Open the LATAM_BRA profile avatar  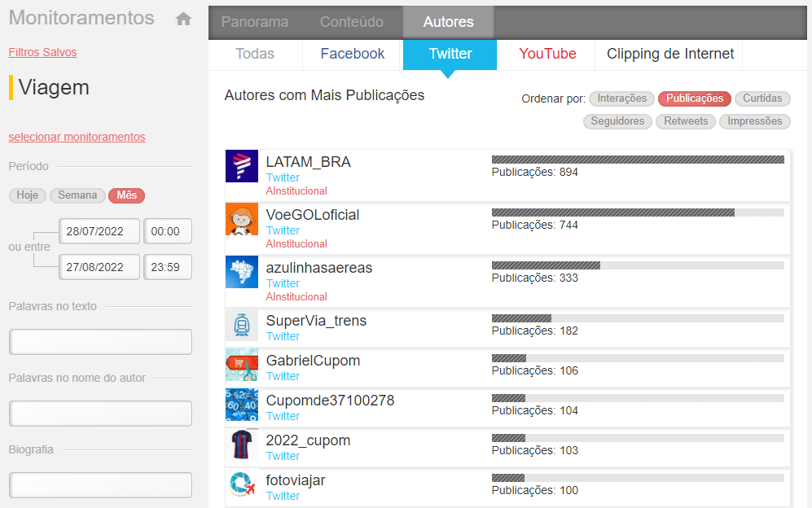pos(242,166)
